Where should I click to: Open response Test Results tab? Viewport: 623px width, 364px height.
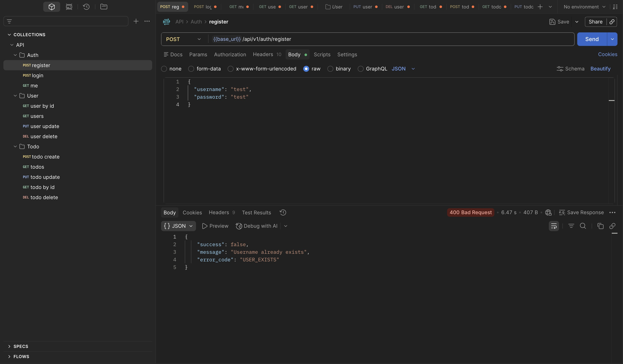(256, 212)
